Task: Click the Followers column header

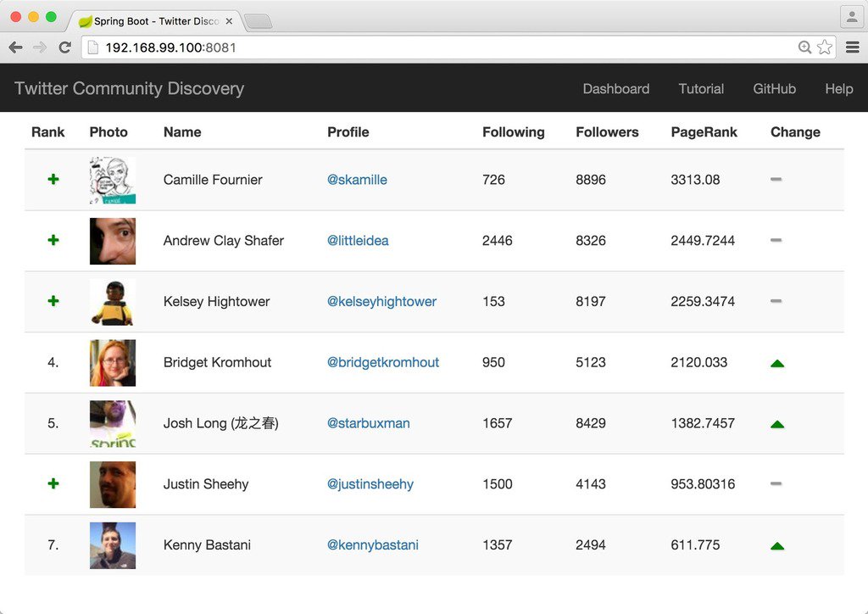Action: pos(607,131)
